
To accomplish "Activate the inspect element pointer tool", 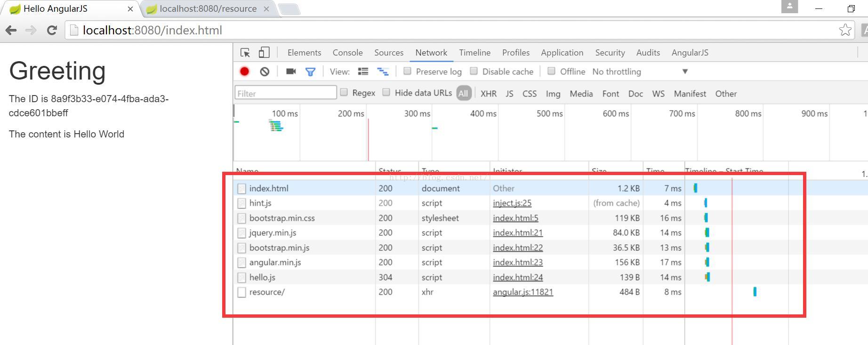I will click(245, 53).
